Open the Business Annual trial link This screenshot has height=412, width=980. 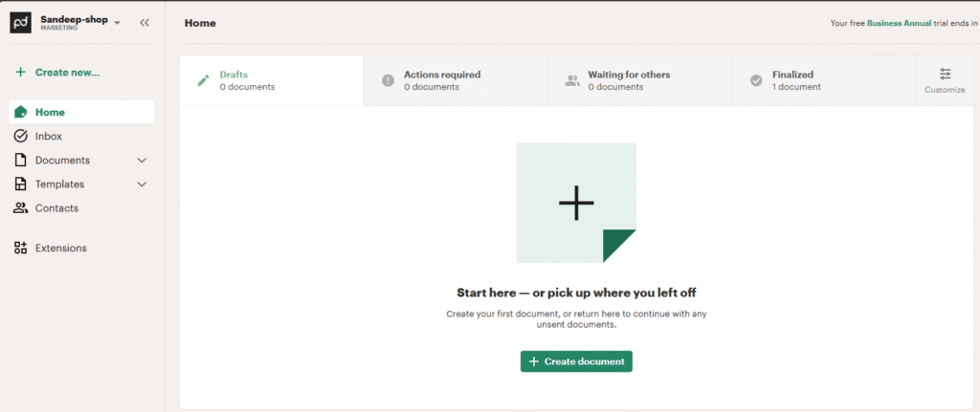(x=903, y=23)
